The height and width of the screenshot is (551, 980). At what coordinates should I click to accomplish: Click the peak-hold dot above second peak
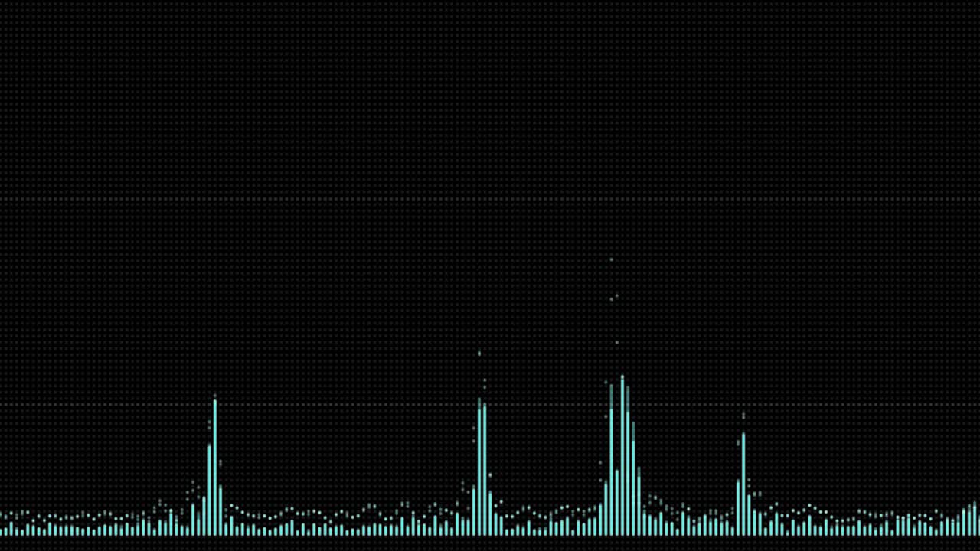(x=479, y=354)
